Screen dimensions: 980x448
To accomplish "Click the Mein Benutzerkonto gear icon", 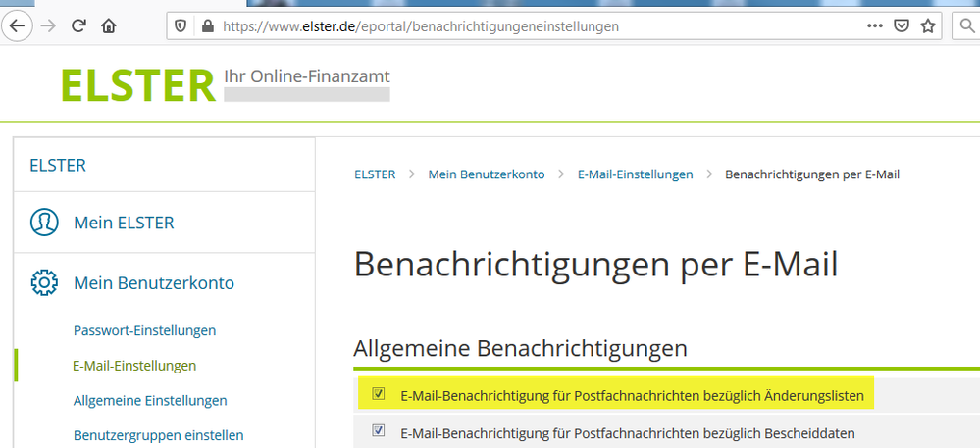I will point(44,283).
